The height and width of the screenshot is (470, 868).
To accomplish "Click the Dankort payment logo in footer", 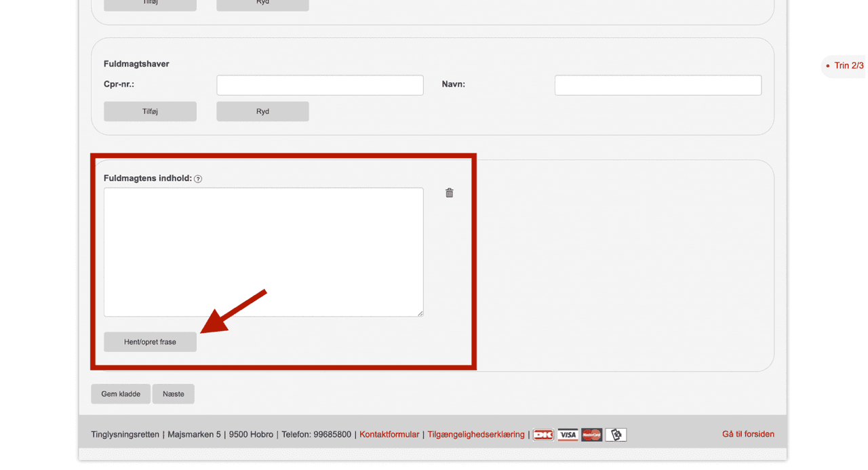I will coord(543,435).
